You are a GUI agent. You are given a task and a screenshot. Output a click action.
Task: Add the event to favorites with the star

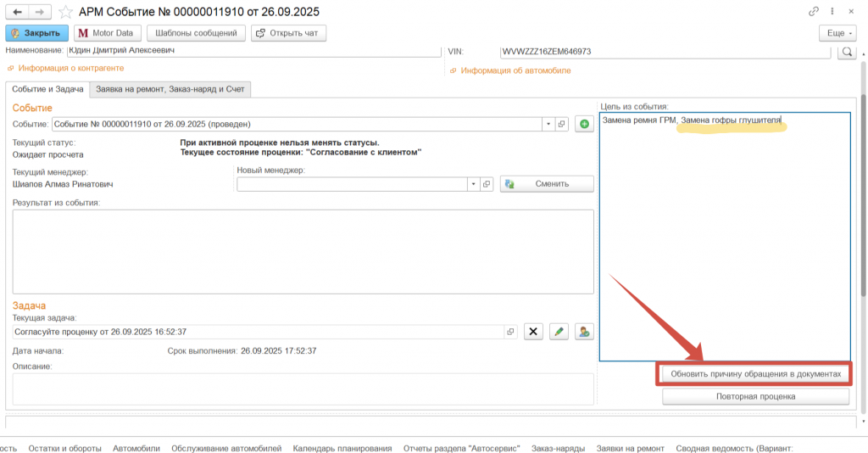[x=64, y=12]
